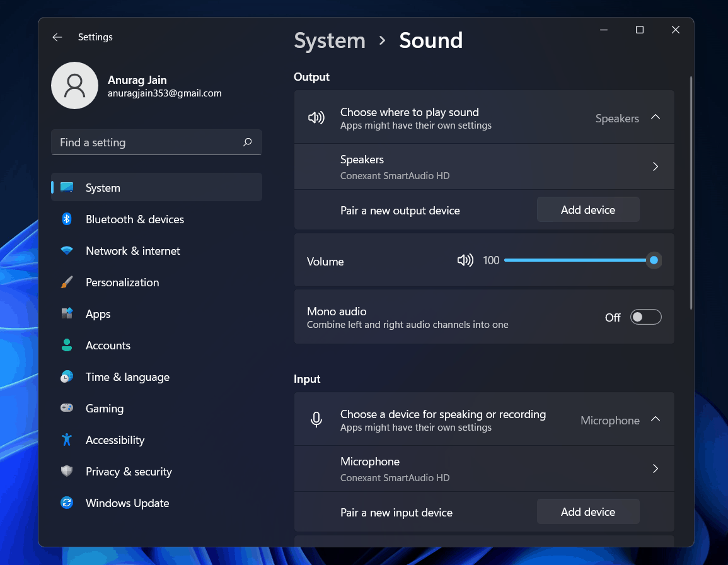
Task: Click the Input section heading
Action: pos(307,379)
